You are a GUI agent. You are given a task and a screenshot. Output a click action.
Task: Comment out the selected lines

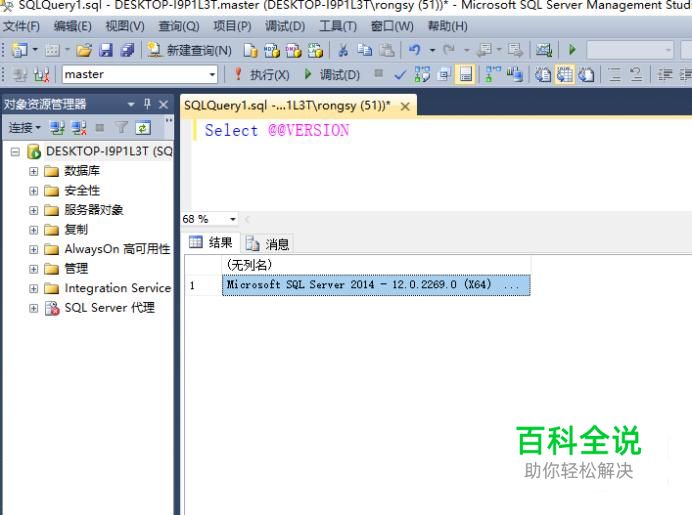(x=615, y=75)
